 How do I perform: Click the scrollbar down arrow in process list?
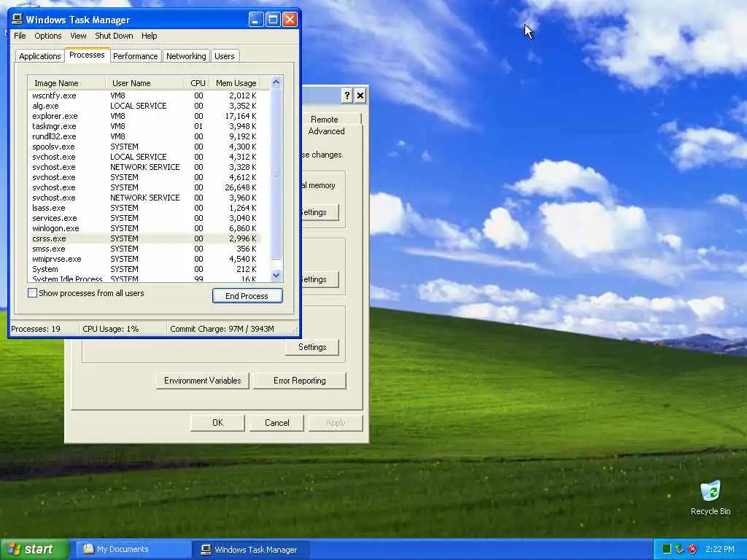(x=276, y=275)
